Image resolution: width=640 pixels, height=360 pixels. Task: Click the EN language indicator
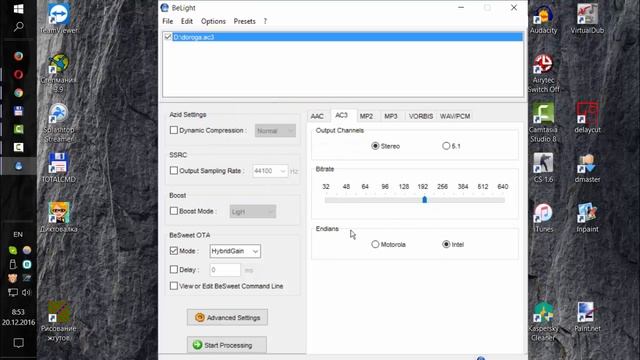[x=18, y=234]
